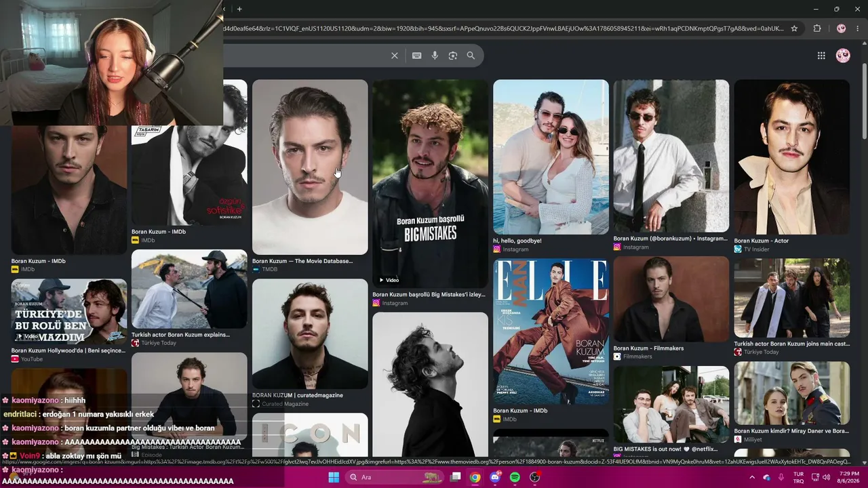Open the TMDB portrait in white t-shirt
This screenshot has width=868, height=488.
coord(310,167)
